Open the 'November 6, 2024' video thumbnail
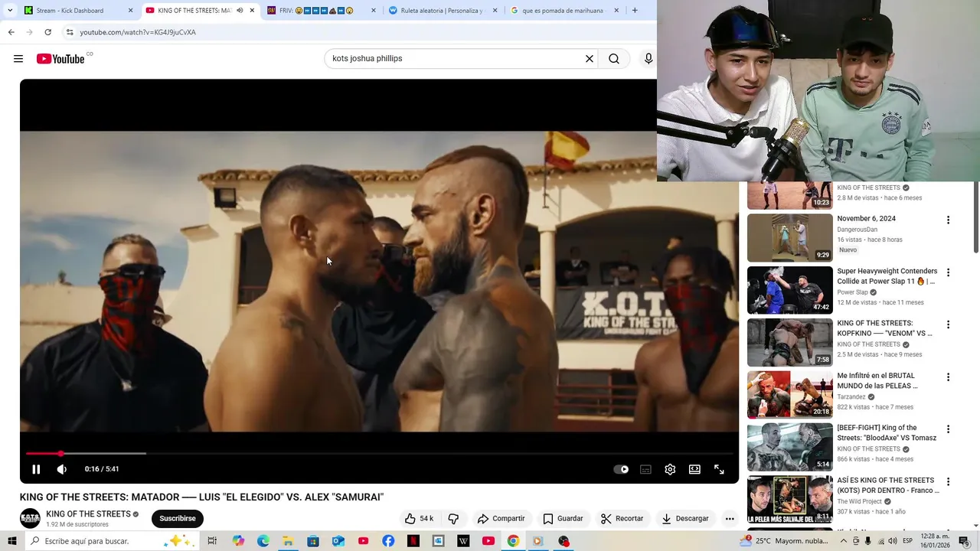980x551 pixels. click(x=790, y=238)
